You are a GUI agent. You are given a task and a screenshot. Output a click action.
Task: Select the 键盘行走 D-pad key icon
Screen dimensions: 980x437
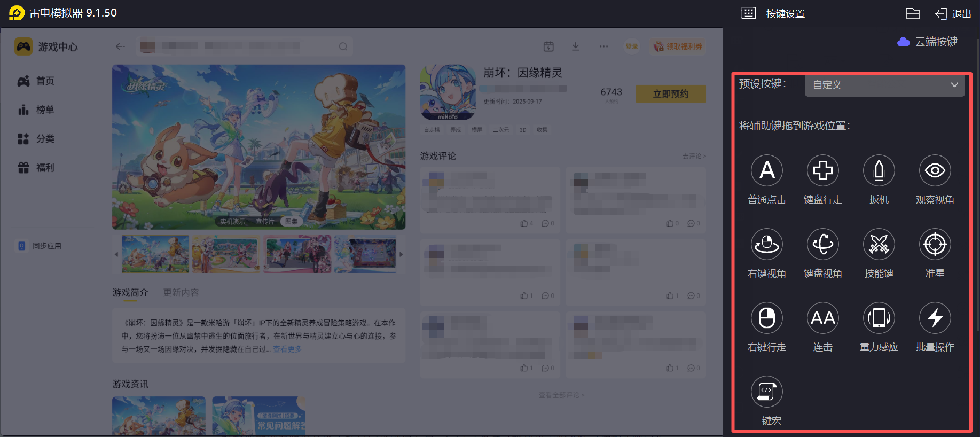pos(823,170)
